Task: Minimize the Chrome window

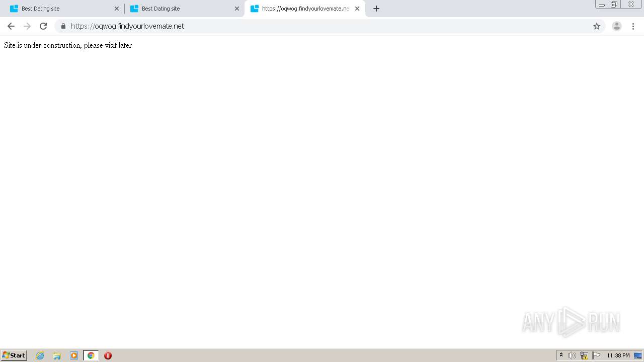Action: tap(602, 5)
